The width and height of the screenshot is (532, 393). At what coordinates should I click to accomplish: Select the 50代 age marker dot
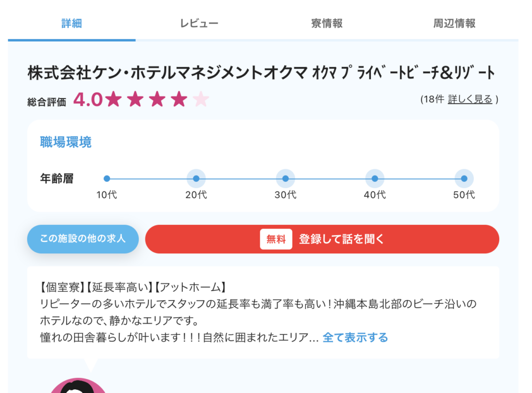click(464, 179)
